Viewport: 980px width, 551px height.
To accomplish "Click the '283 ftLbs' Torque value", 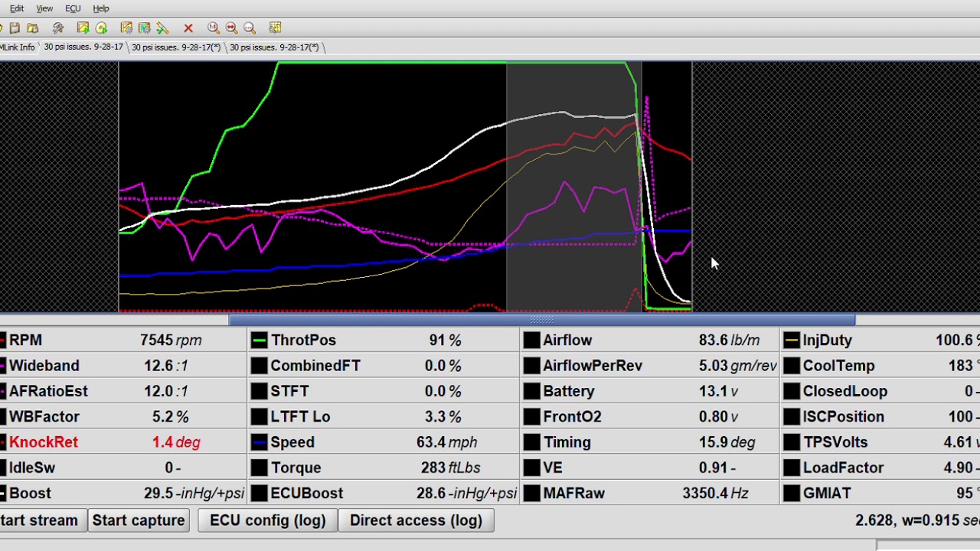I will click(x=448, y=468).
